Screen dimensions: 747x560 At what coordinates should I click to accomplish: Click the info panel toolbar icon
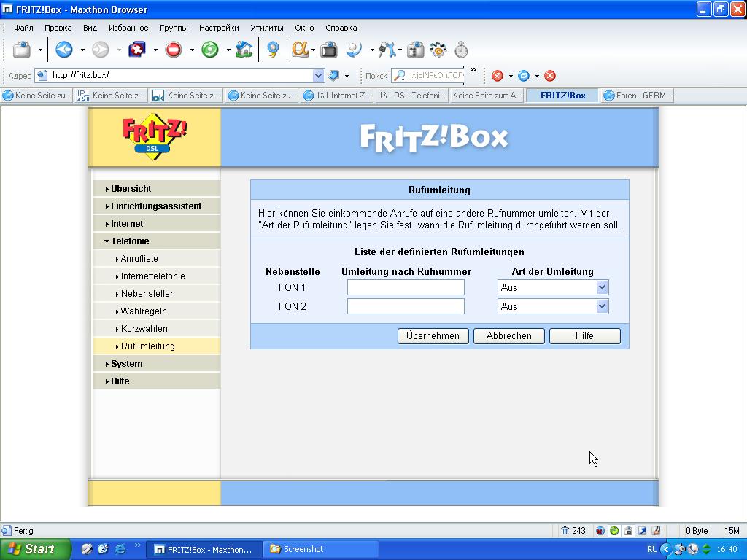(x=415, y=50)
